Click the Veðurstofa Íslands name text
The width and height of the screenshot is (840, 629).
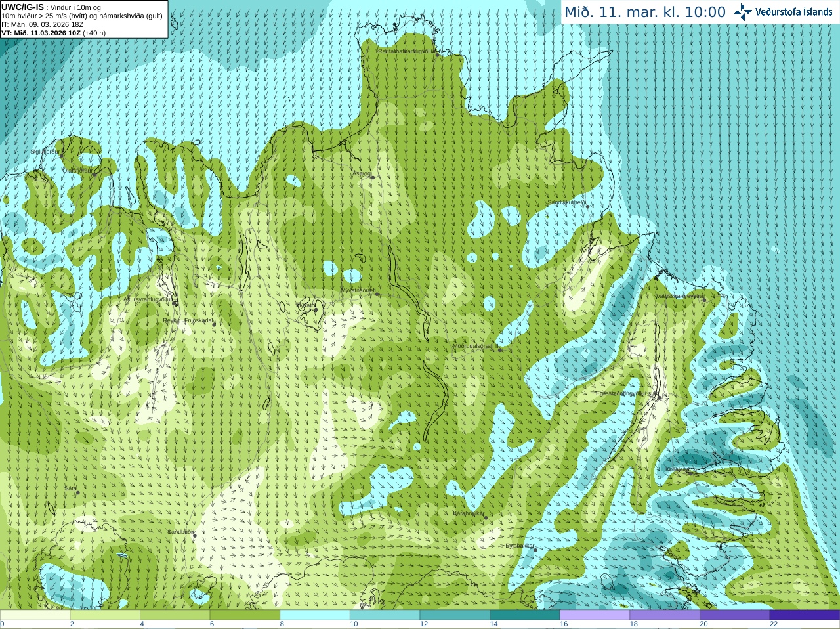click(x=794, y=12)
